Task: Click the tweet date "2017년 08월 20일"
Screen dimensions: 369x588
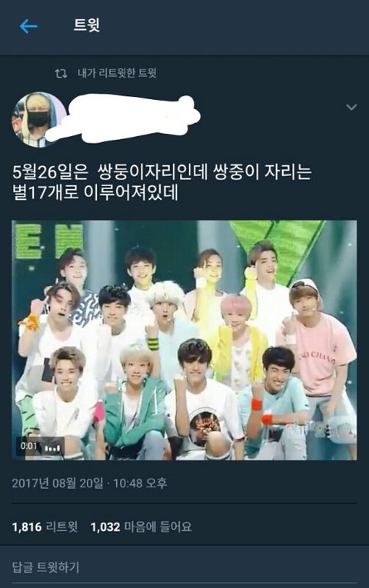Action: tap(58, 483)
